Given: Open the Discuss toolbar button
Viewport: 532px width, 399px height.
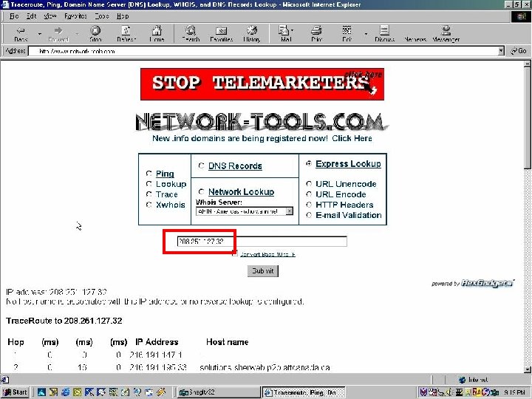Looking at the screenshot, I should (x=384, y=34).
